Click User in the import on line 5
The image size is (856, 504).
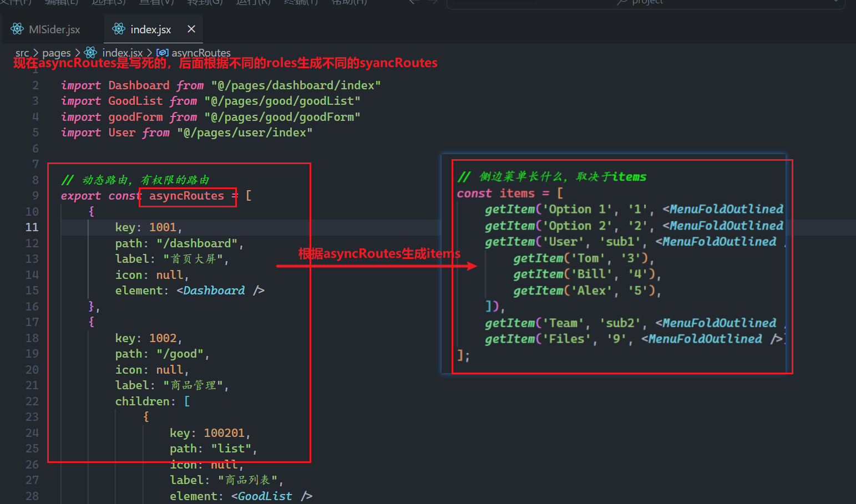click(121, 133)
